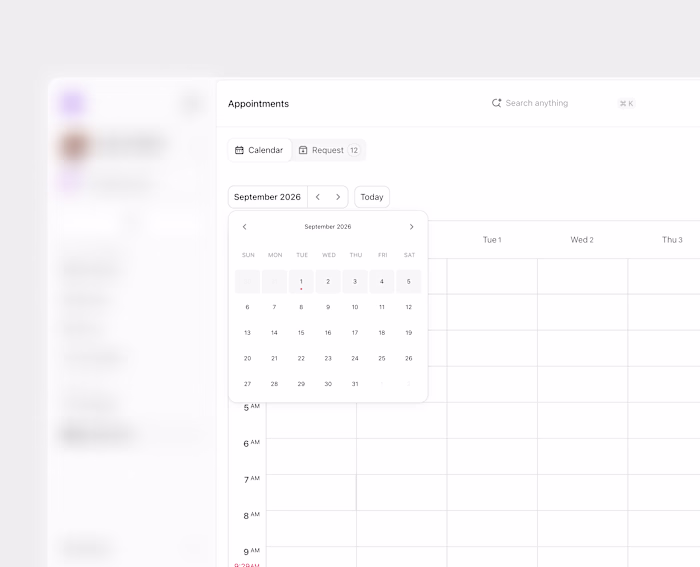Image resolution: width=700 pixels, height=567 pixels.
Task: Pick day 27 in the date picker
Action: coord(247,384)
